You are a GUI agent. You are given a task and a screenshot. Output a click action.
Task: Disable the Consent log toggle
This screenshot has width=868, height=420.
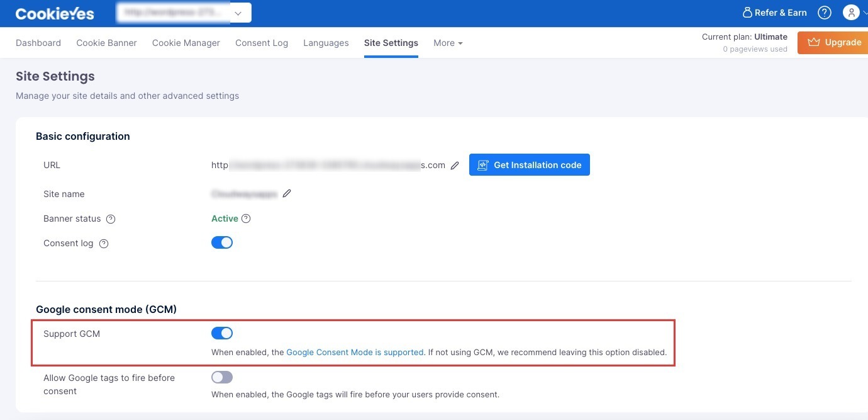[x=222, y=242]
